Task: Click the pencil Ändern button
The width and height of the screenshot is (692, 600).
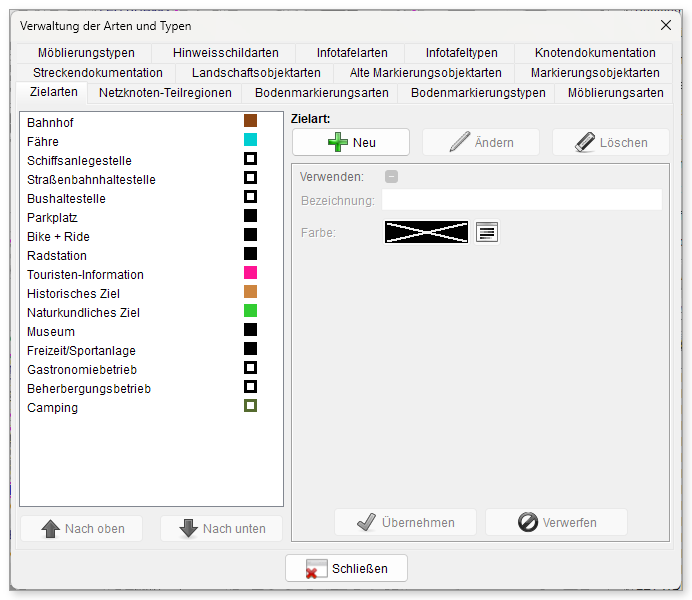Action: pyautogui.click(x=481, y=142)
